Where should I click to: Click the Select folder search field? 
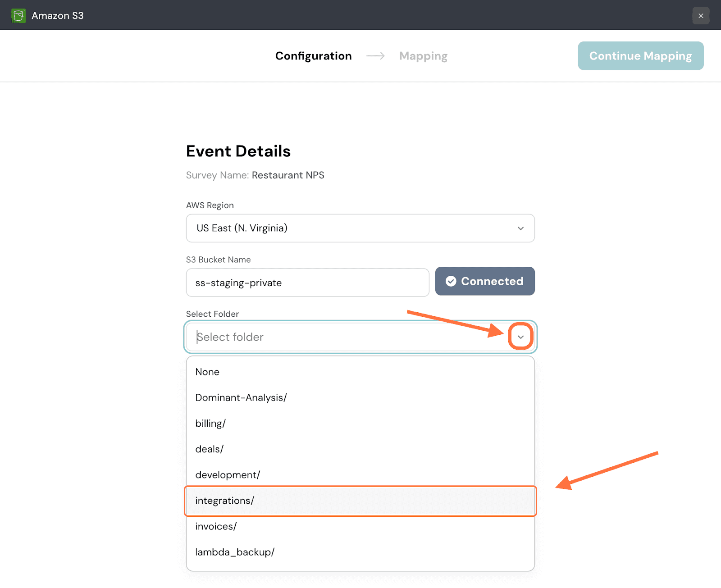click(x=347, y=337)
